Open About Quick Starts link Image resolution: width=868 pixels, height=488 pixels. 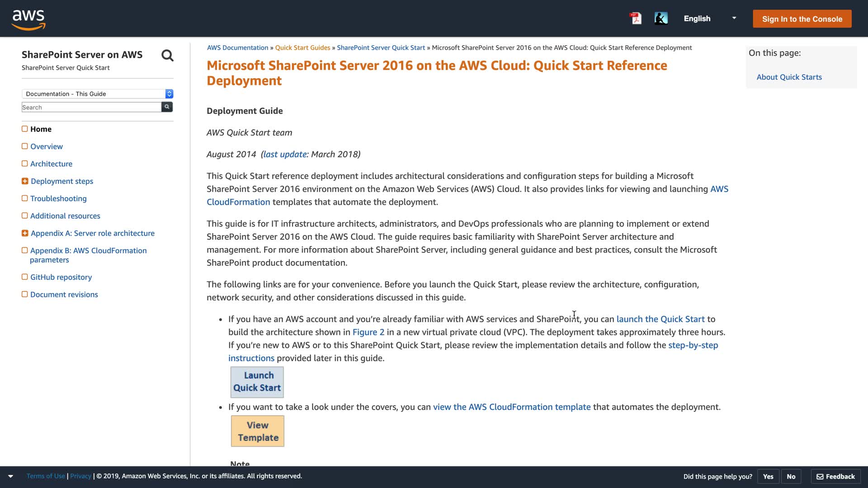[x=789, y=77]
